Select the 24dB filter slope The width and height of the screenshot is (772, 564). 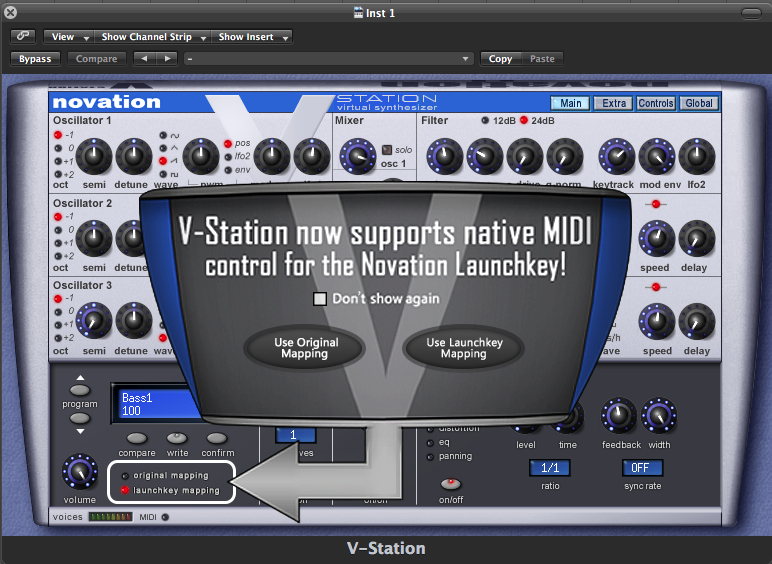click(524, 120)
